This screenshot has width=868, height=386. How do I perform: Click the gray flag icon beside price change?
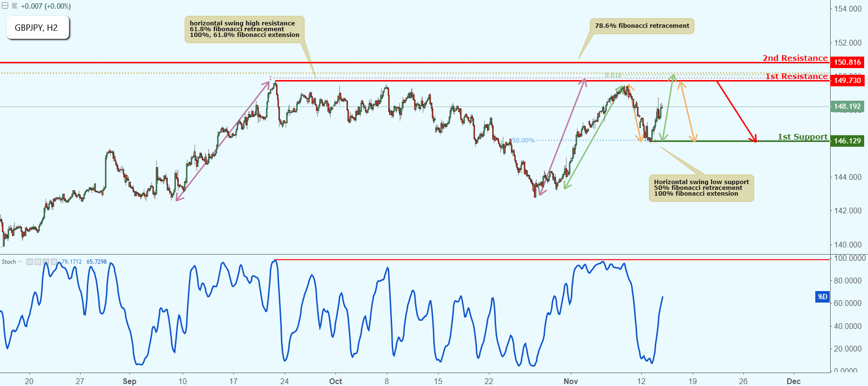[x=15, y=6]
